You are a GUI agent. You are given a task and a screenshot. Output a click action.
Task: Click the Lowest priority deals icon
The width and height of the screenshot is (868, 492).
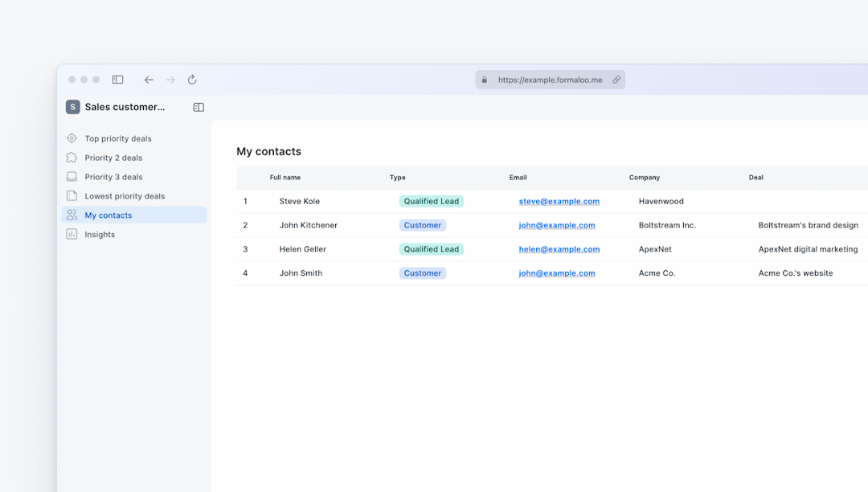pyautogui.click(x=72, y=195)
